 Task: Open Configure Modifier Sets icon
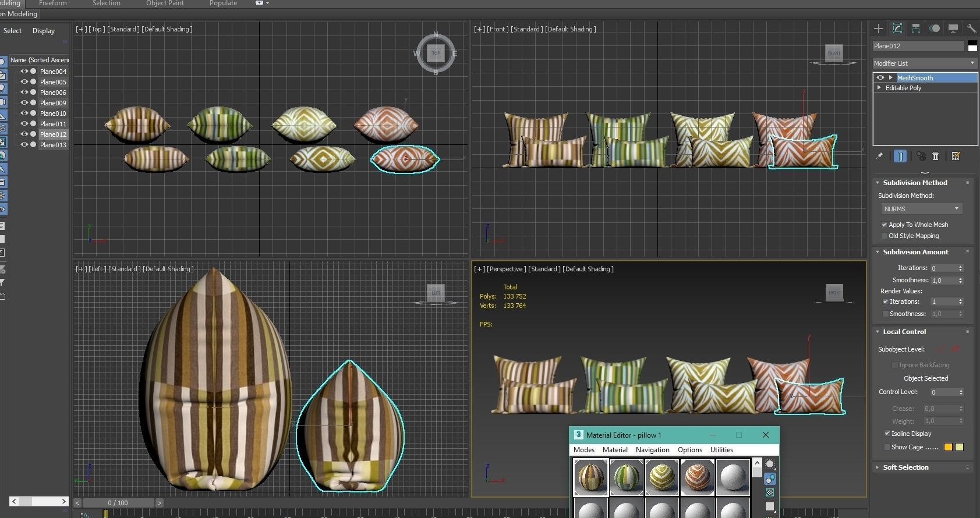(x=956, y=156)
